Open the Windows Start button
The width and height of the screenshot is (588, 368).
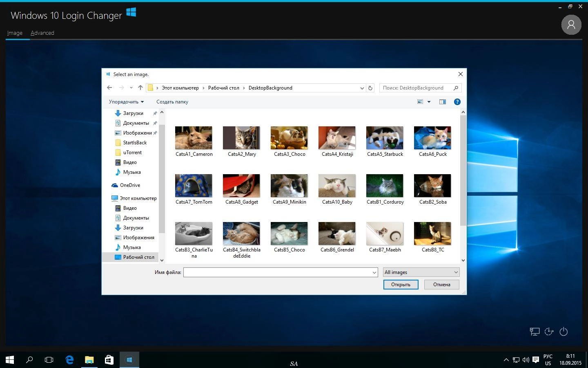(10, 360)
